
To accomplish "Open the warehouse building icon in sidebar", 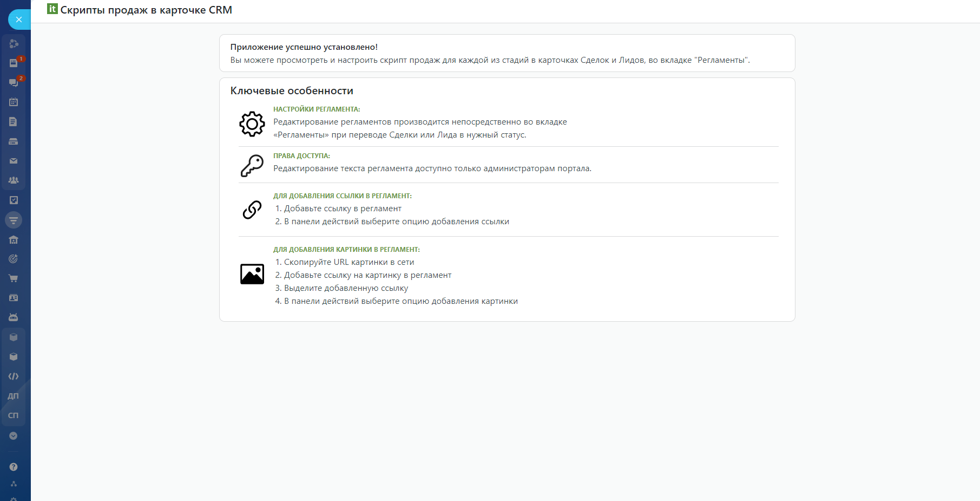I will coord(14,239).
